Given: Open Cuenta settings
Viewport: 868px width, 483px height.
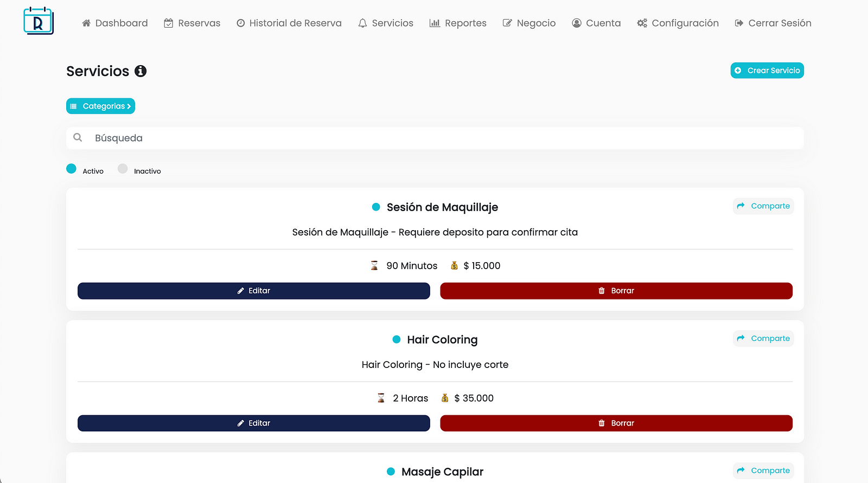Looking at the screenshot, I should pos(596,23).
